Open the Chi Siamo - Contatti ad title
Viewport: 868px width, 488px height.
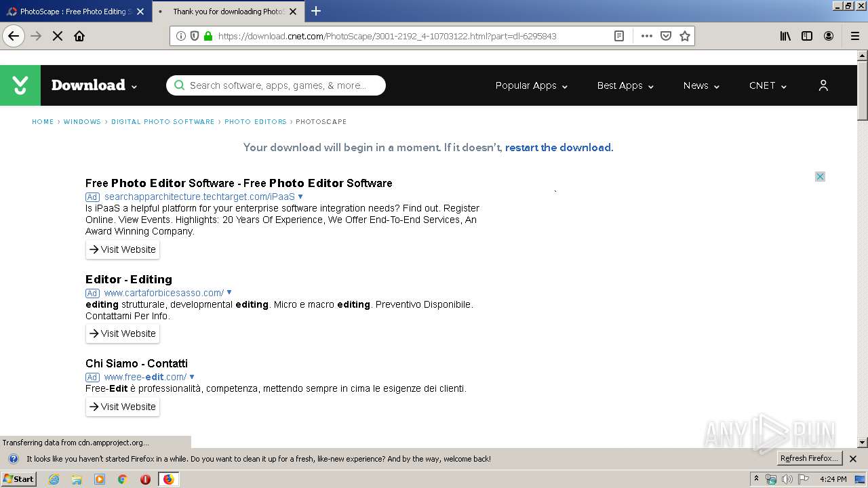(136, 363)
